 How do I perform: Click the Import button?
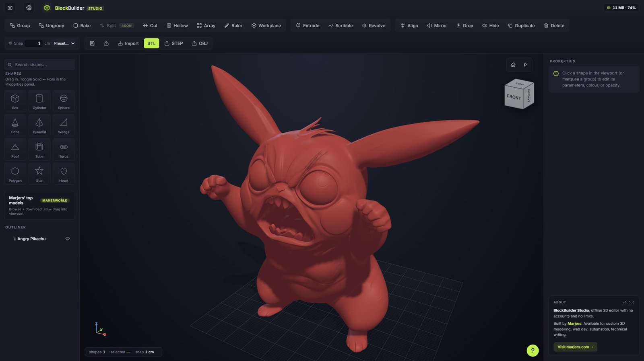pyautogui.click(x=128, y=43)
